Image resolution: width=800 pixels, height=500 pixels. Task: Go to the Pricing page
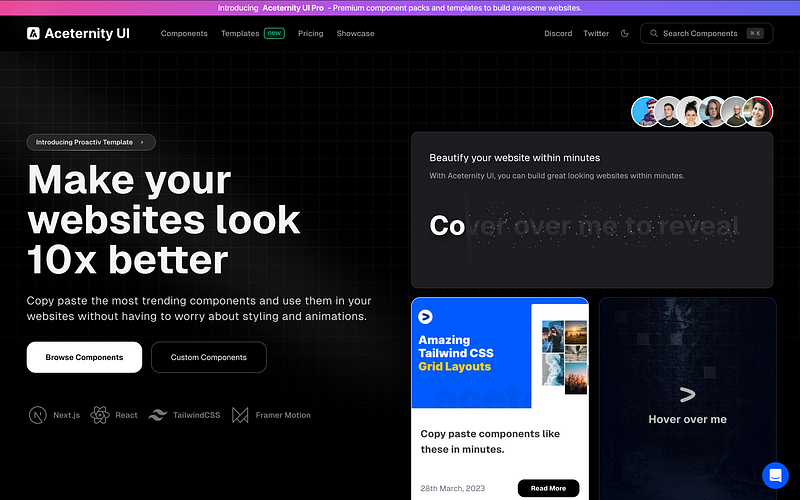pyautogui.click(x=311, y=34)
